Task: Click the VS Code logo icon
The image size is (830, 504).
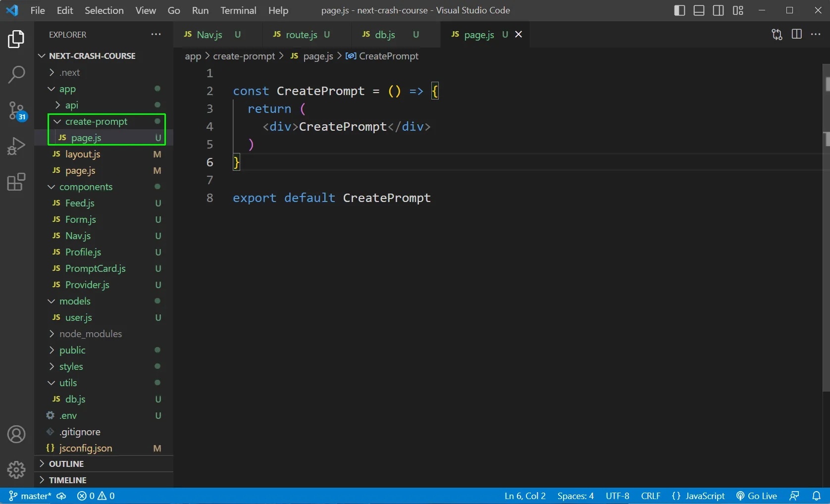Action: click(12, 10)
